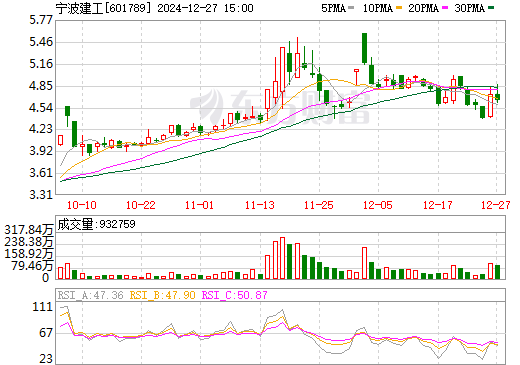Click date axis label 11-01
The image size is (520, 365).
199,205
